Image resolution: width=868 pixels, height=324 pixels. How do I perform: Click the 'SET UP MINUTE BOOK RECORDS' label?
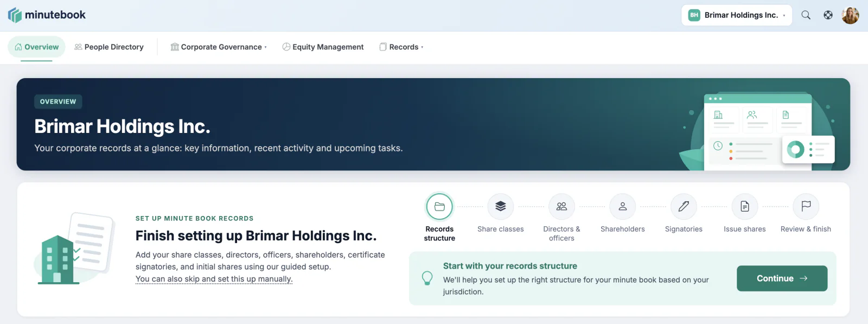click(x=194, y=219)
